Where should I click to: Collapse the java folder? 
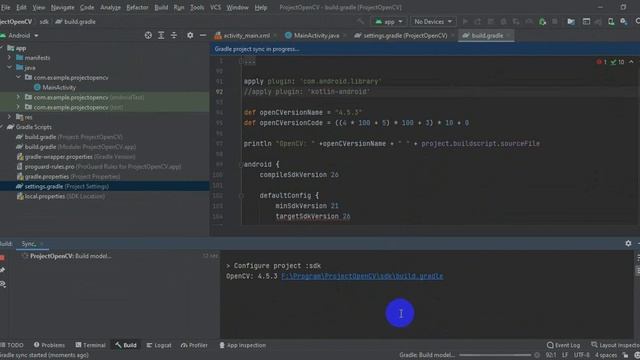(x=9, y=67)
